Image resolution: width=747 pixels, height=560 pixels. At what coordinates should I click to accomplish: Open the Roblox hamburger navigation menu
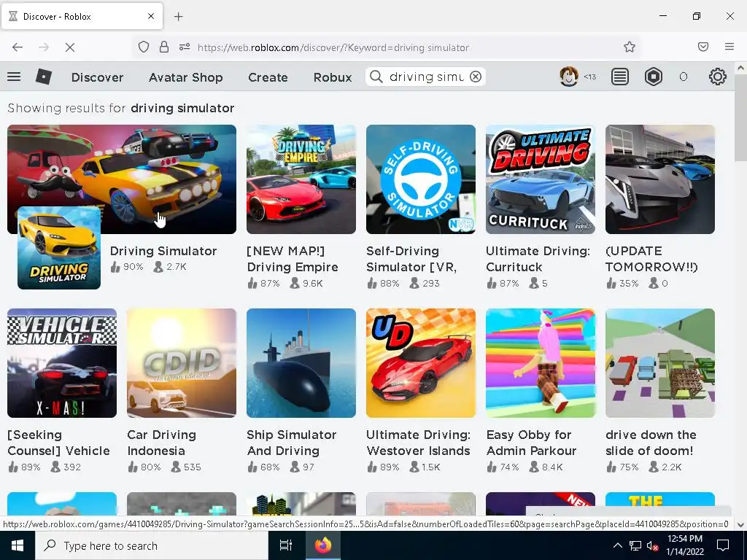click(14, 76)
